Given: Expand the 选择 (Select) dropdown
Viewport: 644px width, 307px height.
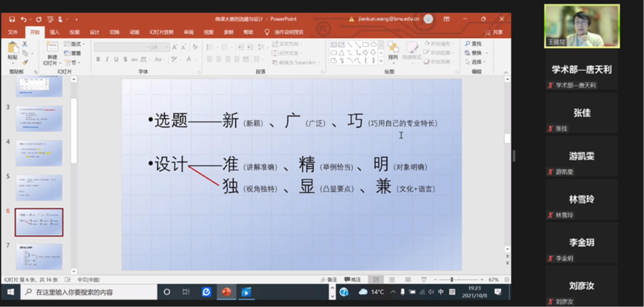Looking at the screenshot, I should [476, 62].
